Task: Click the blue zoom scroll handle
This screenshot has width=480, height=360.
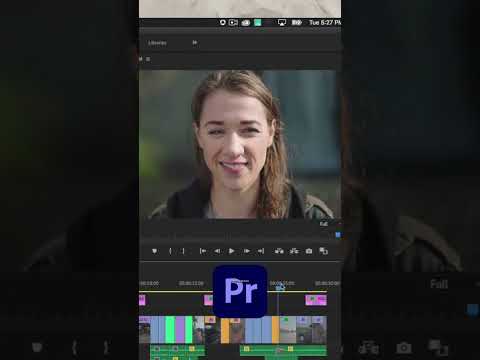Action: [338, 235]
